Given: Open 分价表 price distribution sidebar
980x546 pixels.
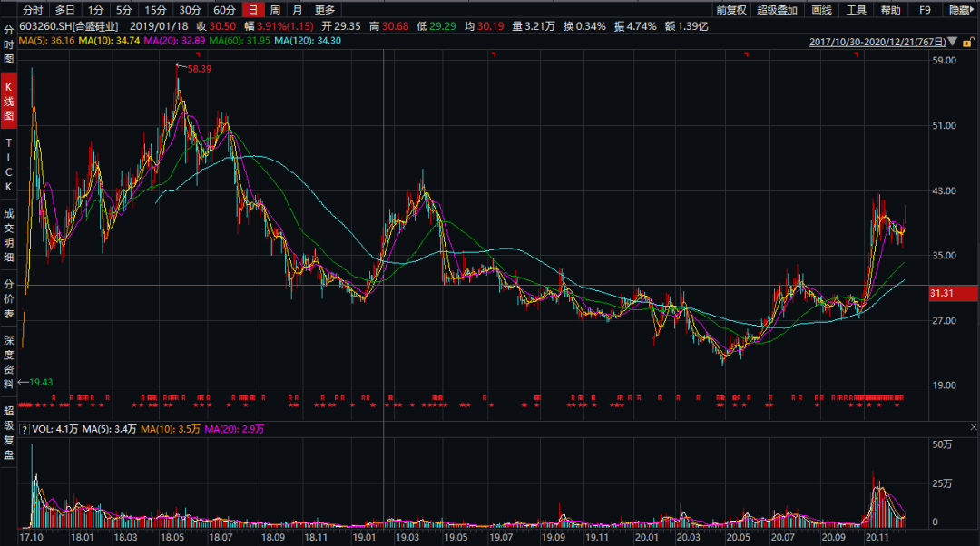Looking at the screenshot, I should pyautogui.click(x=9, y=298).
